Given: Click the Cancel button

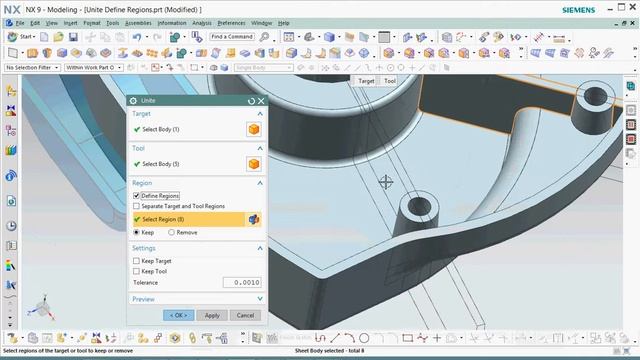Looking at the screenshot, I should coord(245,316).
